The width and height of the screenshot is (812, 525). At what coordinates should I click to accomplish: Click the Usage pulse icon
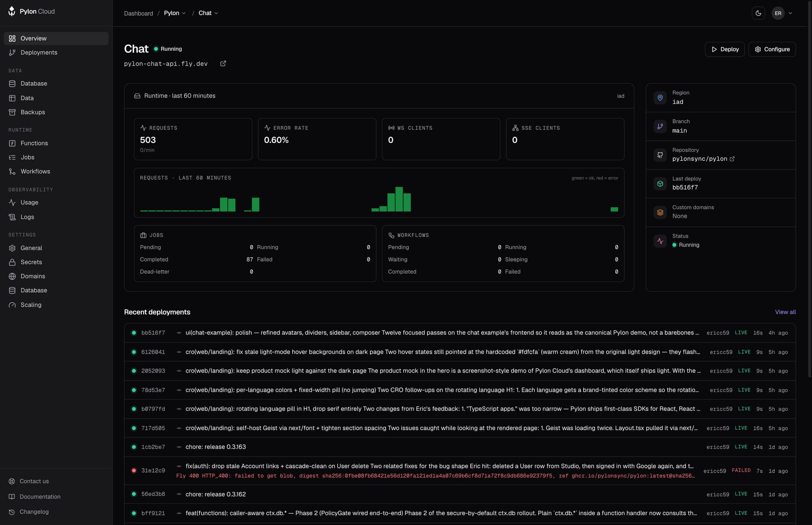[x=12, y=202]
